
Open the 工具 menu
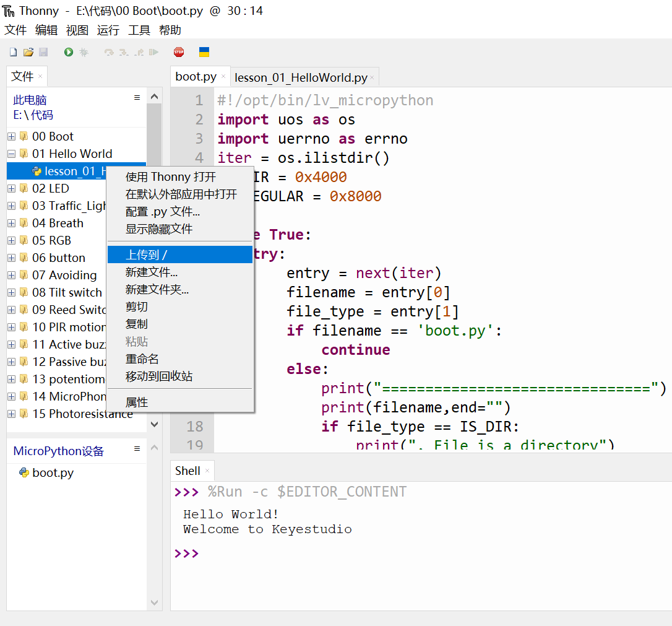pos(139,30)
